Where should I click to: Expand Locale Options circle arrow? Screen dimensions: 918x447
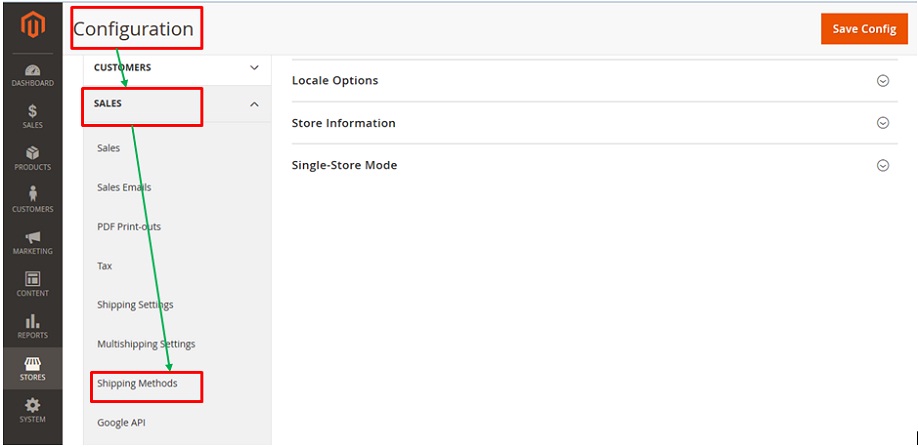[883, 81]
